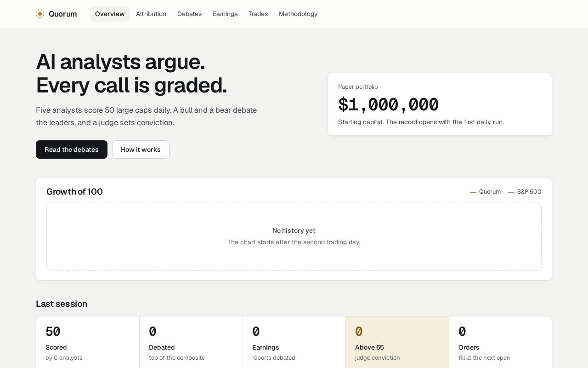View the Methodology page
This screenshot has height=368, width=588.
[x=298, y=14]
